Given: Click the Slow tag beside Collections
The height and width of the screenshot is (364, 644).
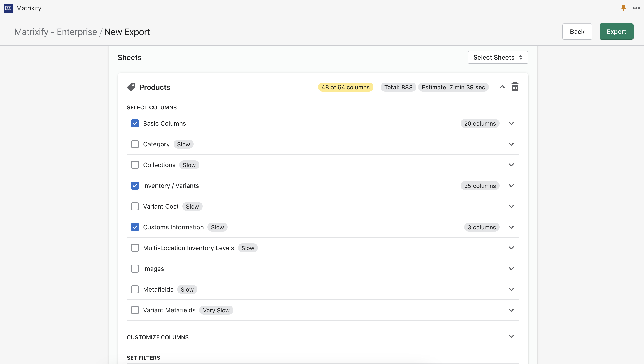Looking at the screenshot, I should coord(189,165).
